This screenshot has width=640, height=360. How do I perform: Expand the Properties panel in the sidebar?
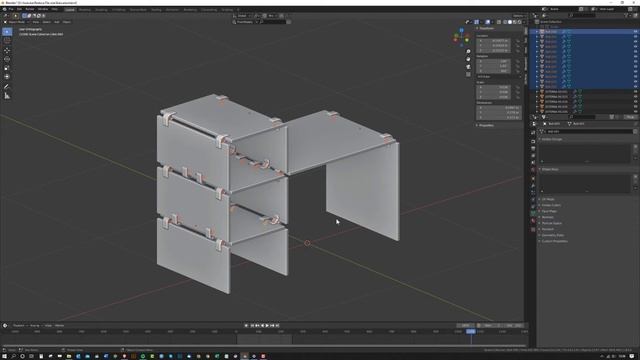tap(485, 125)
